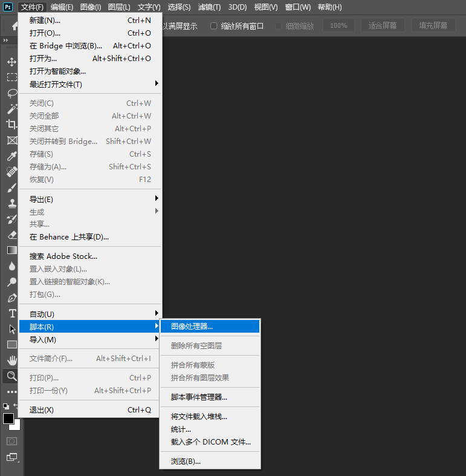
Task: Select 将文件载入堆栈... in submenu
Action: click(x=210, y=417)
